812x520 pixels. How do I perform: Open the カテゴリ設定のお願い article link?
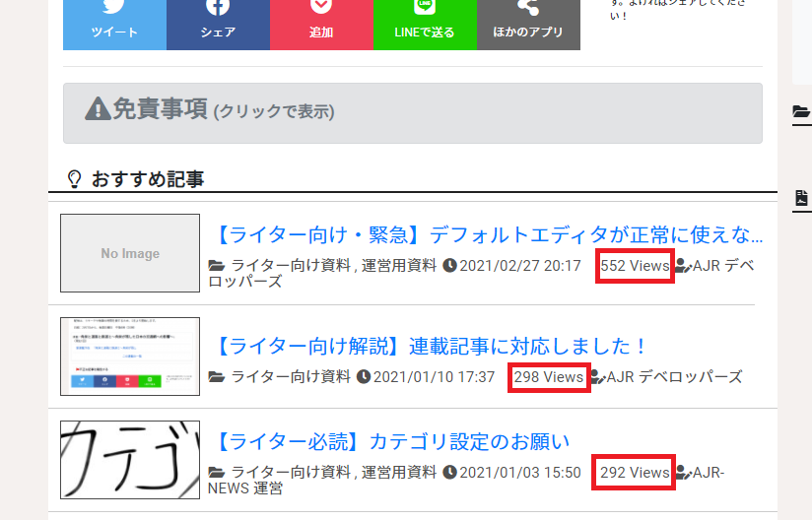click(392, 441)
